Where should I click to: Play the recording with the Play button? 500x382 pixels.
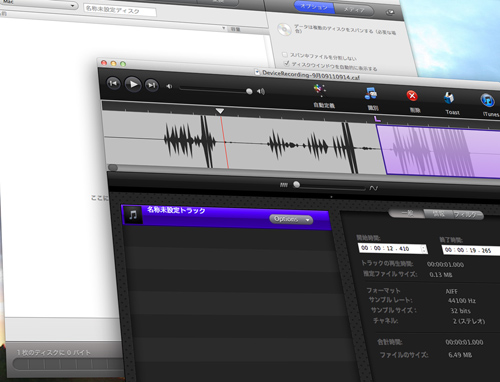click(x=133, y=84)
